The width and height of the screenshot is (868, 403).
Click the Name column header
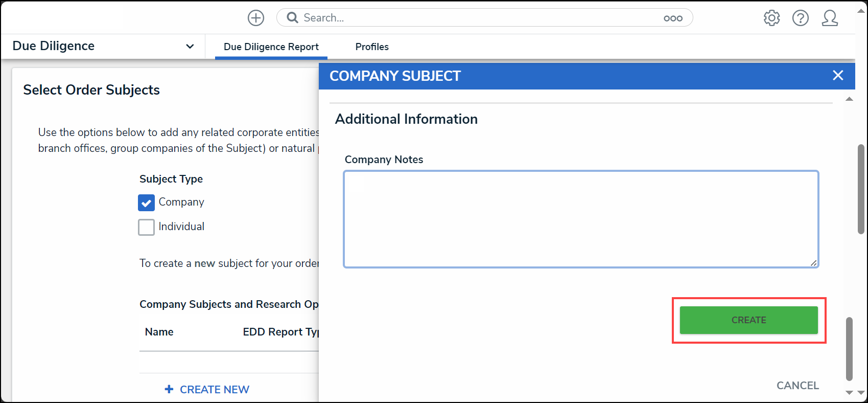[159, 332]
